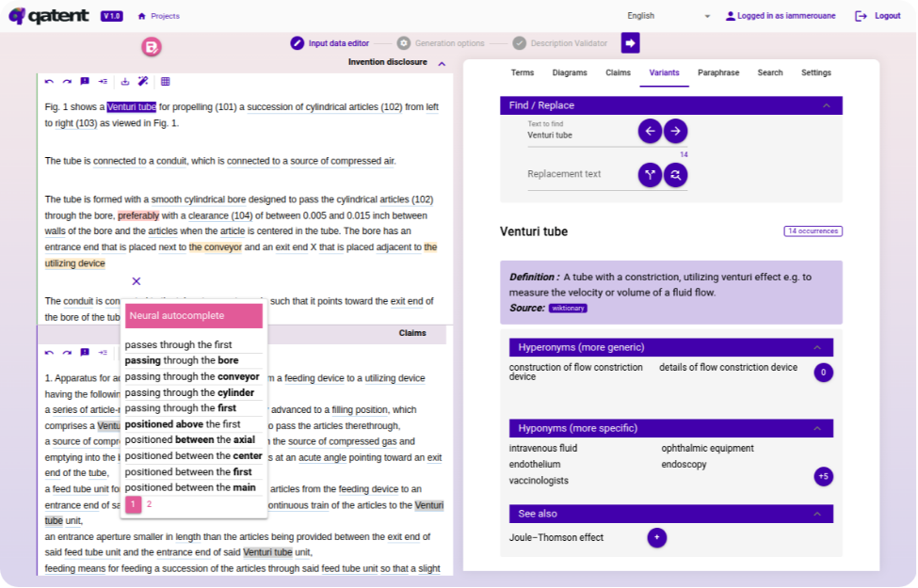Find previous occurrence with left arrow

pyautogui.click(x=650, y=131)
